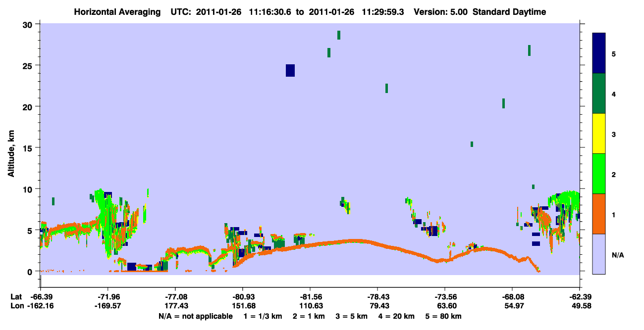
Task: Click the dark blue block at surface near -71.96
Action: click(132, 267)
